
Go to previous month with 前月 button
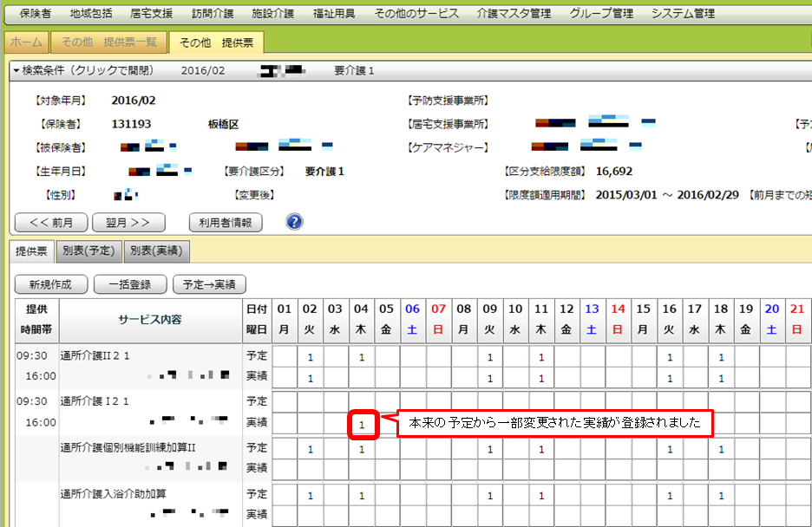pos(51,222)
